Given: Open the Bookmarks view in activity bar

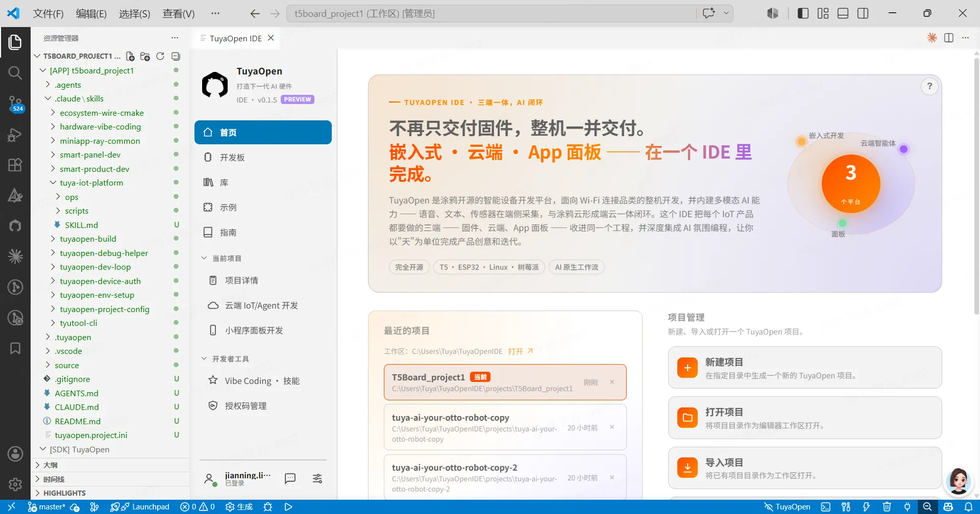Looking at the screenshot, I should point(15,348).
